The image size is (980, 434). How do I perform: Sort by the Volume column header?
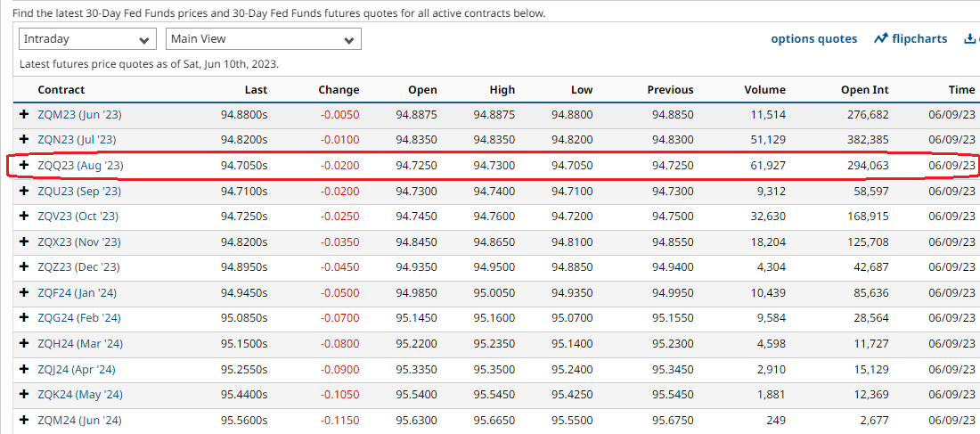click(x=764, y=90)
